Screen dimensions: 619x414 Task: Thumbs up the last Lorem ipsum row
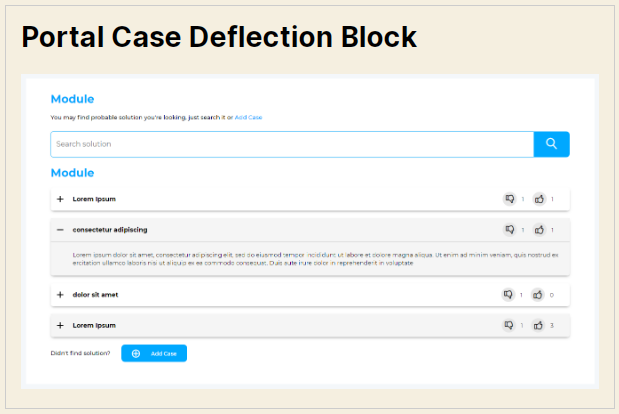tap(539, 325)
